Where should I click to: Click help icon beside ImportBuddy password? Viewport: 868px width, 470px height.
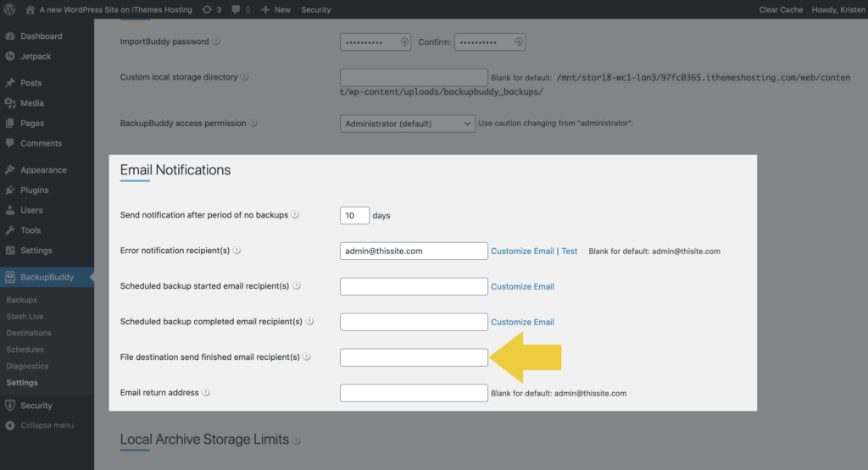coord(216,41)
